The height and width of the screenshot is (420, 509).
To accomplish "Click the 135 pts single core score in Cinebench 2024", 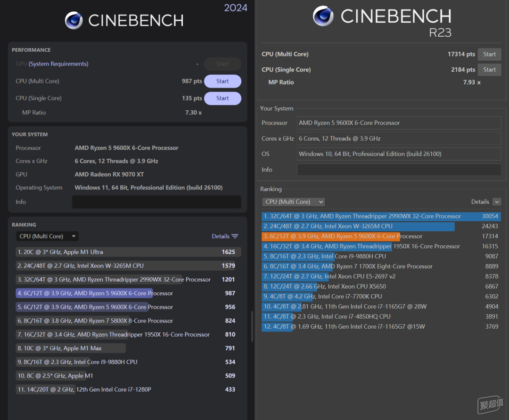I will [192, 98].
